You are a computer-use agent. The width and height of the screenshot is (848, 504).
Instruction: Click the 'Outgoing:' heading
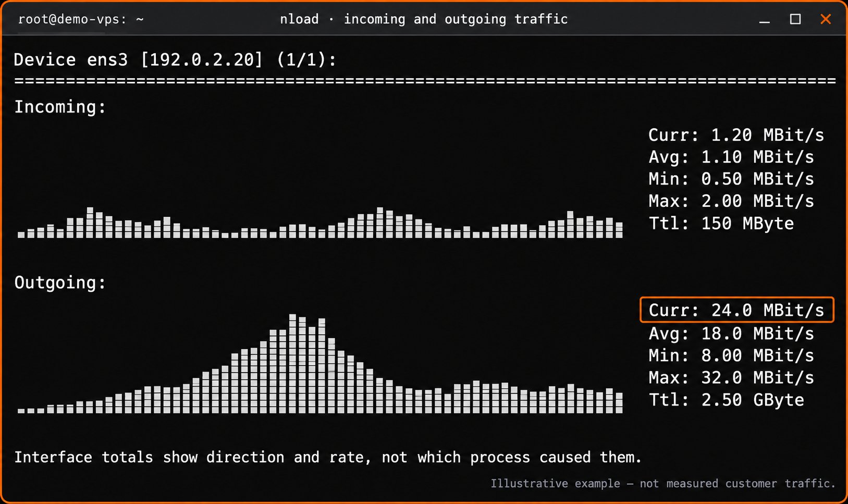pyautogui.click(x=60, y=282)
